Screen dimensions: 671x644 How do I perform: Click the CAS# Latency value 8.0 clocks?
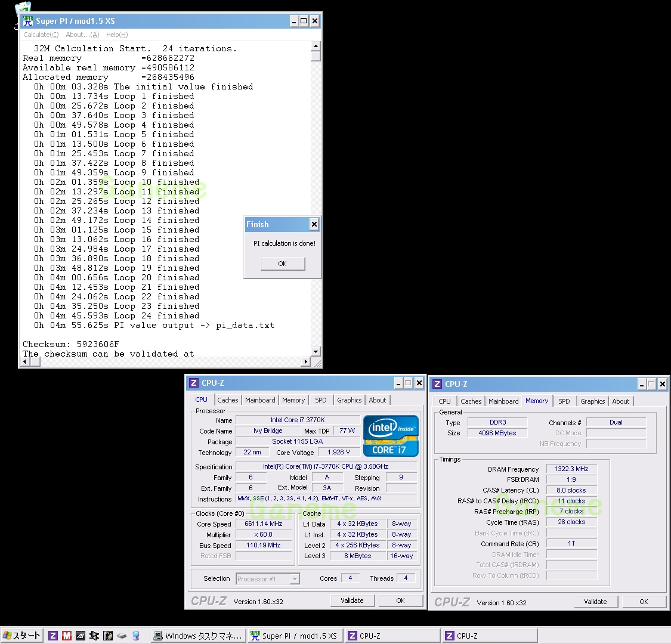(x=571, y=490)
